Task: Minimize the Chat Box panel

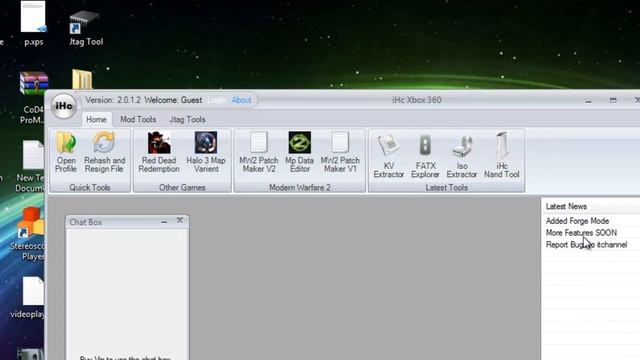Action: pos(164,222)
